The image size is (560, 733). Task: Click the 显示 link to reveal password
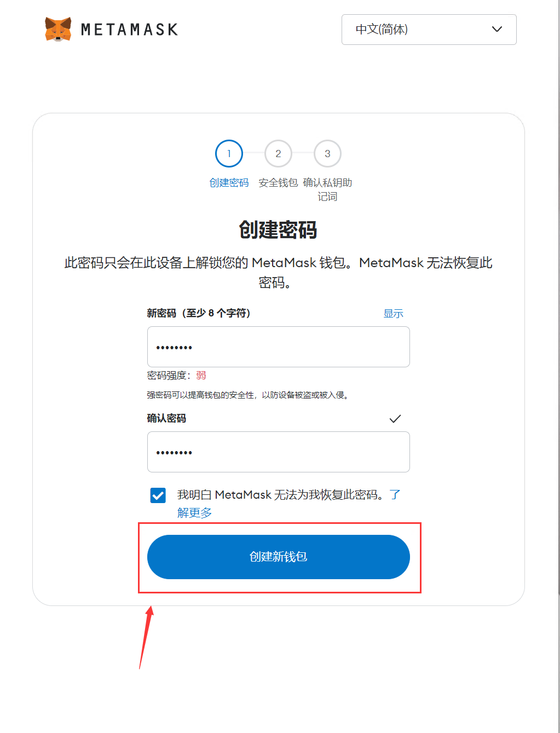[393, 314]
